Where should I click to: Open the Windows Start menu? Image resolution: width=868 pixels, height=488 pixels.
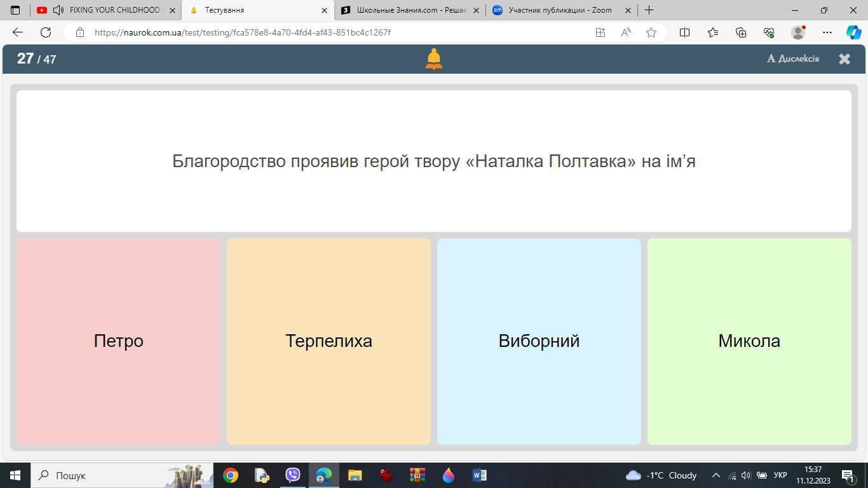coord(15,475)
